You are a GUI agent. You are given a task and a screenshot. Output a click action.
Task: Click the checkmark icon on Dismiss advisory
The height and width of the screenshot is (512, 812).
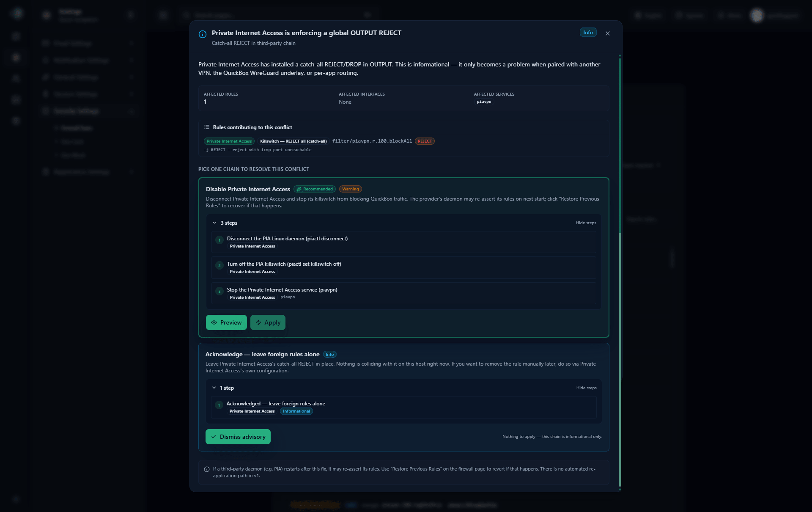coord(214,437)
